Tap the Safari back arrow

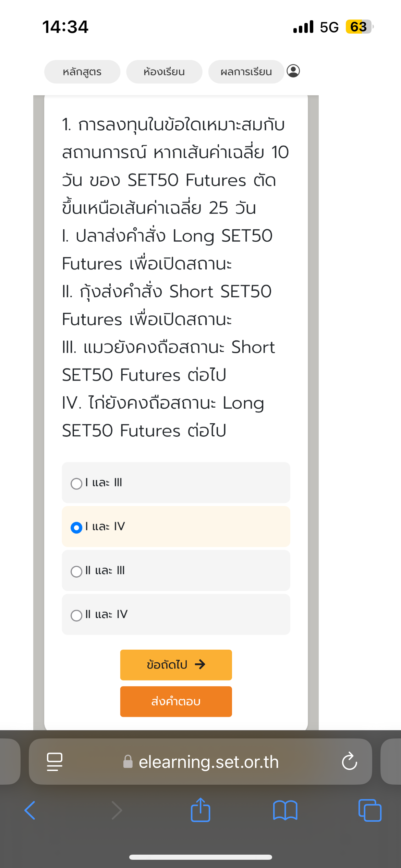pos(30,810)
